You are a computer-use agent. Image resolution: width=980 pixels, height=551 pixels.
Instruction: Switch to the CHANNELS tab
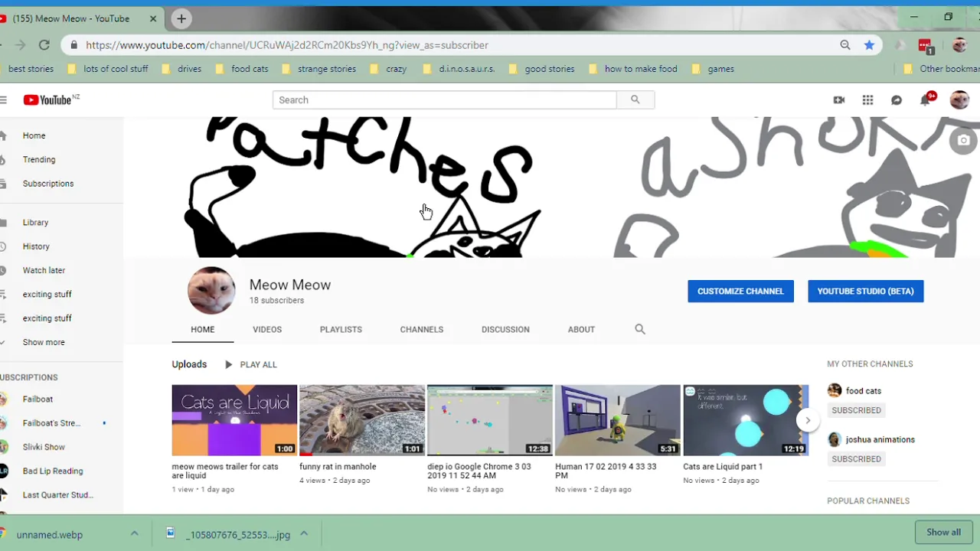pos(422,329)
